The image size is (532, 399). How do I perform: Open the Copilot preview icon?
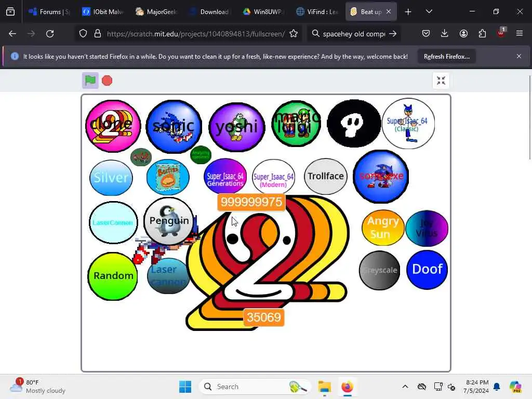[515, 387]
